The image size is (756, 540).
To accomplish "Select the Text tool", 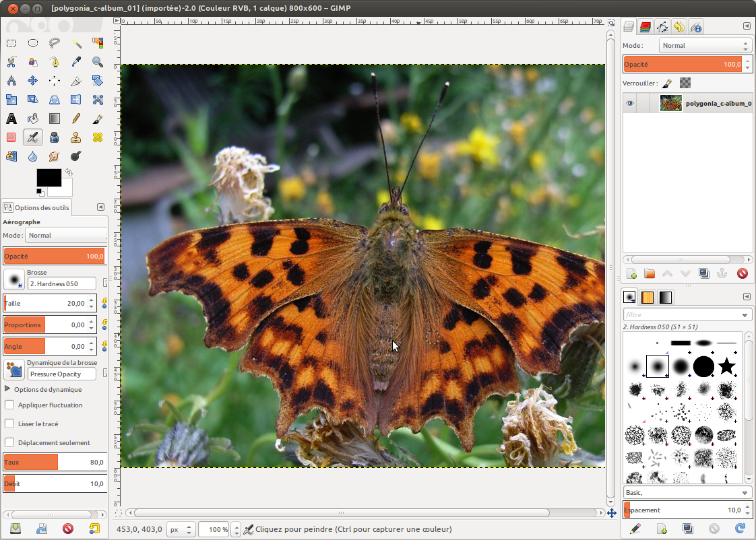I will point(11,119).
